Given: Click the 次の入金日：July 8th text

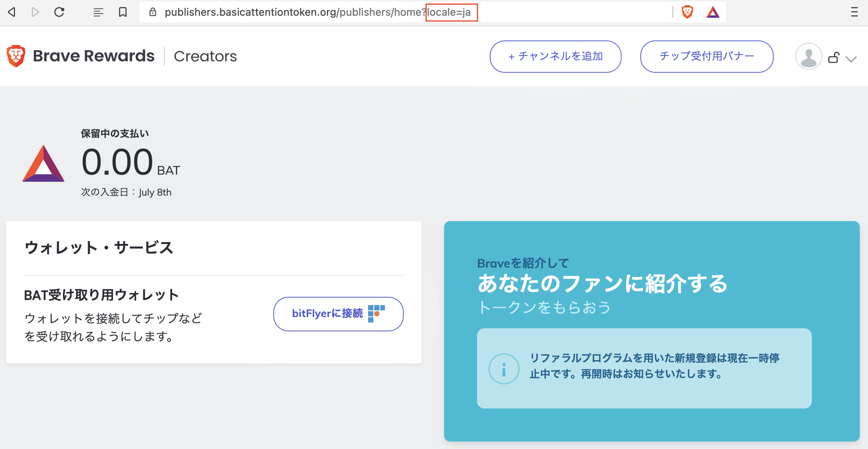Looking at the screenshot, I should pos(126,192).
